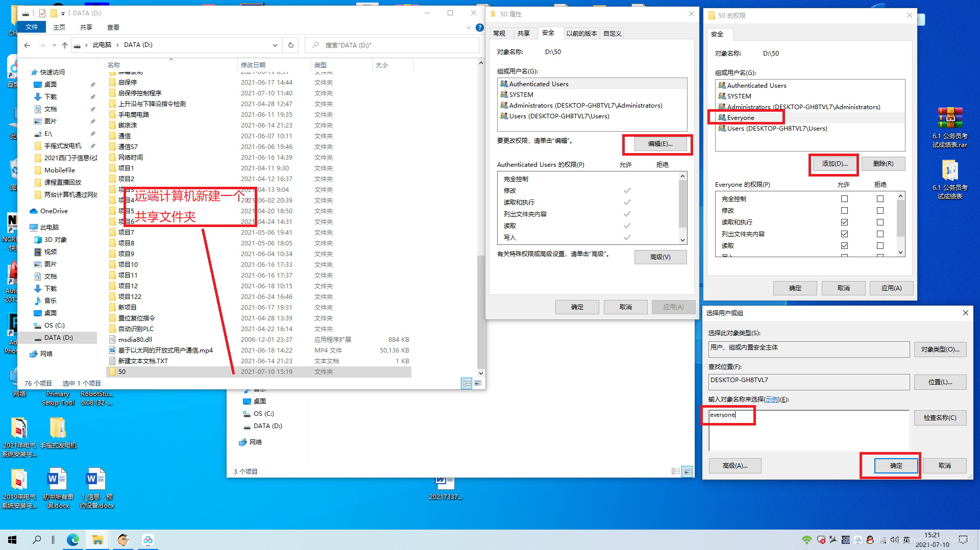Image resolution: width=980 pixels, height=550 pixels.
Task: Open the 6.1 公务员考试成绩表.rar desktop file
Action: [949, 128]
